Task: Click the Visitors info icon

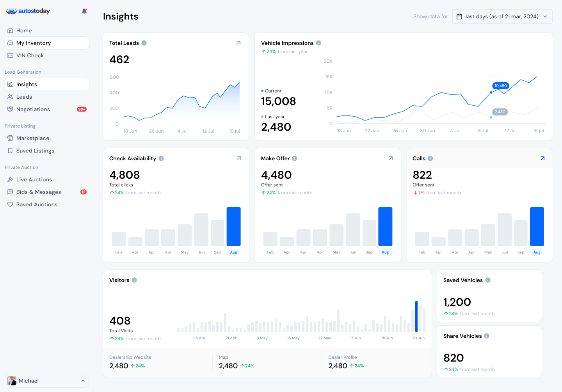Action: click(x=134, y=280)
